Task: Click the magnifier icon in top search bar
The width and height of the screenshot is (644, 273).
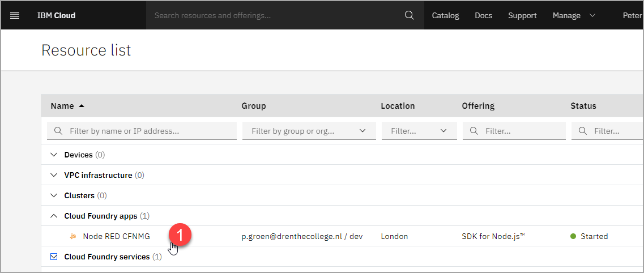Action: 409,16
